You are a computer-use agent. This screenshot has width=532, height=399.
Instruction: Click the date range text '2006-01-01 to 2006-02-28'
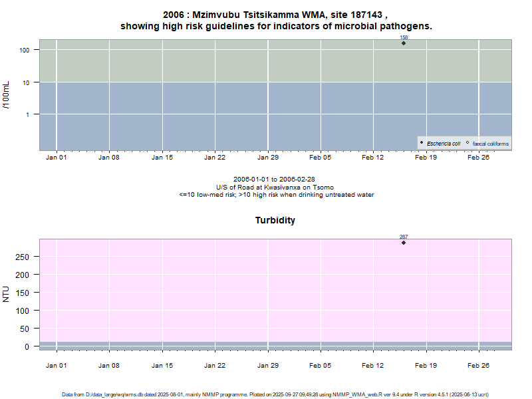(x=275, y=180)
